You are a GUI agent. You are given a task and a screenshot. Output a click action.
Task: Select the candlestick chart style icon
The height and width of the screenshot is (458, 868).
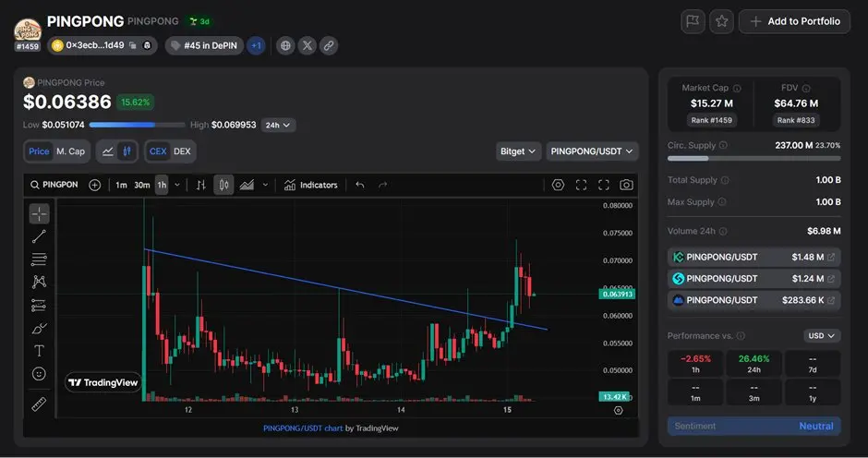coord(127,151)
